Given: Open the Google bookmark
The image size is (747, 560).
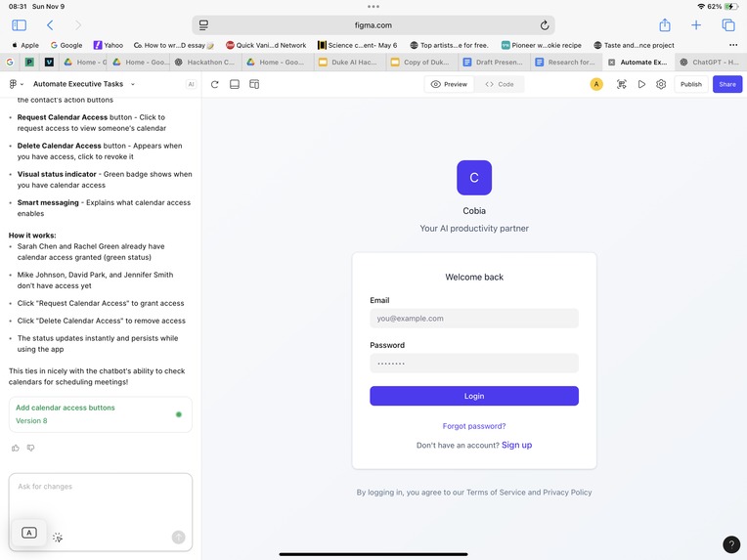Looking at the screenshot, I should pos(66,45).
